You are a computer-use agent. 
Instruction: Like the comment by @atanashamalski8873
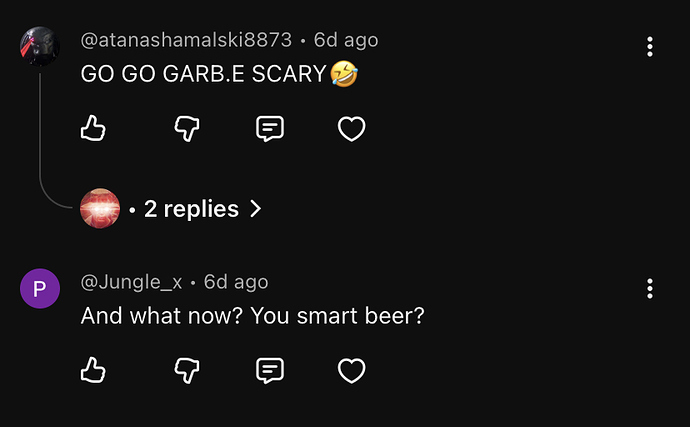93,128
